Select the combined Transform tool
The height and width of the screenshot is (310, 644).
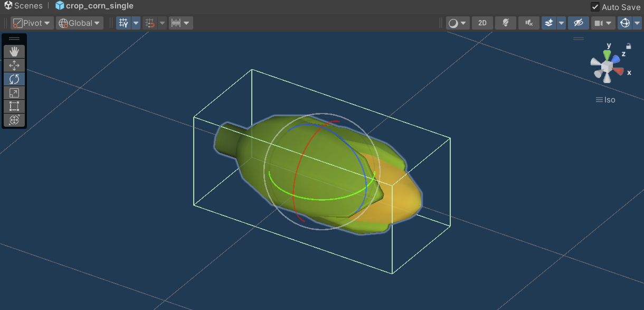pyautogui.click(x=14, y=120)
